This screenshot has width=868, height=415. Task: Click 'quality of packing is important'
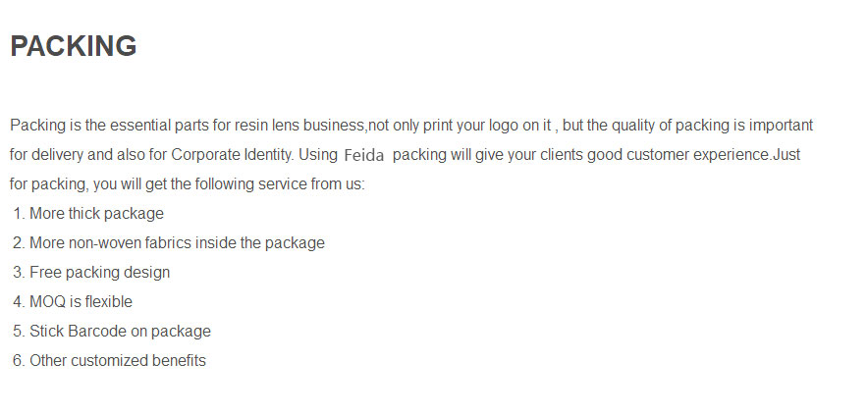712,126
